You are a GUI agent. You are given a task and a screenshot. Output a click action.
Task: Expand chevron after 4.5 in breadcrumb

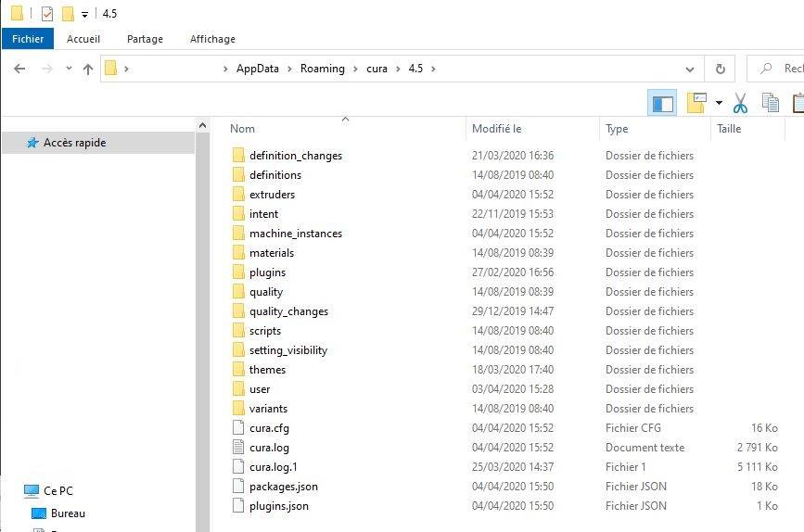pos(433,70)
